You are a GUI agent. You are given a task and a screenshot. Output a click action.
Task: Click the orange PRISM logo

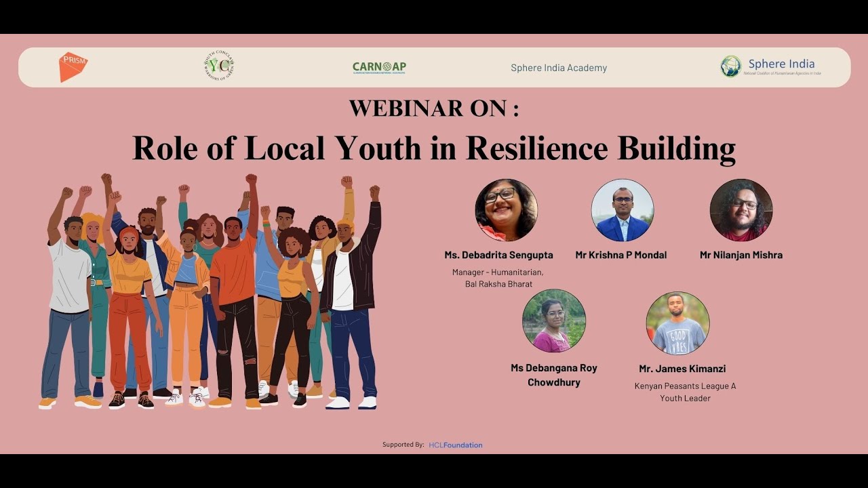(73, 67)
